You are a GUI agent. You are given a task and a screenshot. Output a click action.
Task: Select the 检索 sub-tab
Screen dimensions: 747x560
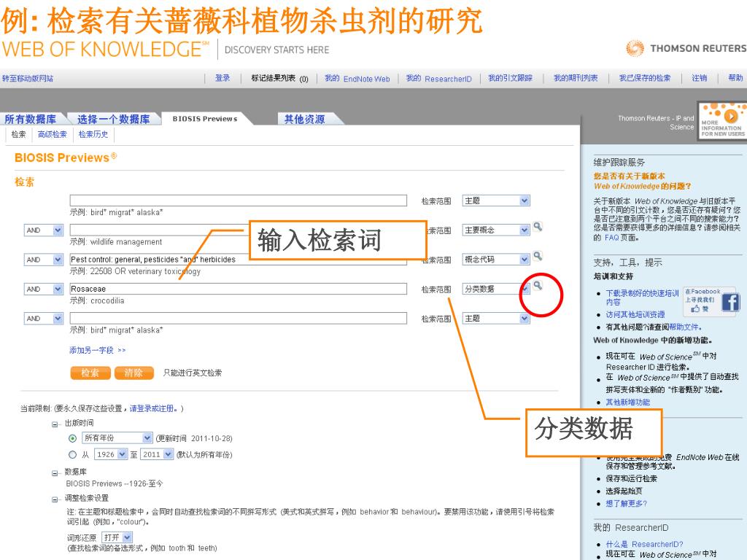pos(18,134)
